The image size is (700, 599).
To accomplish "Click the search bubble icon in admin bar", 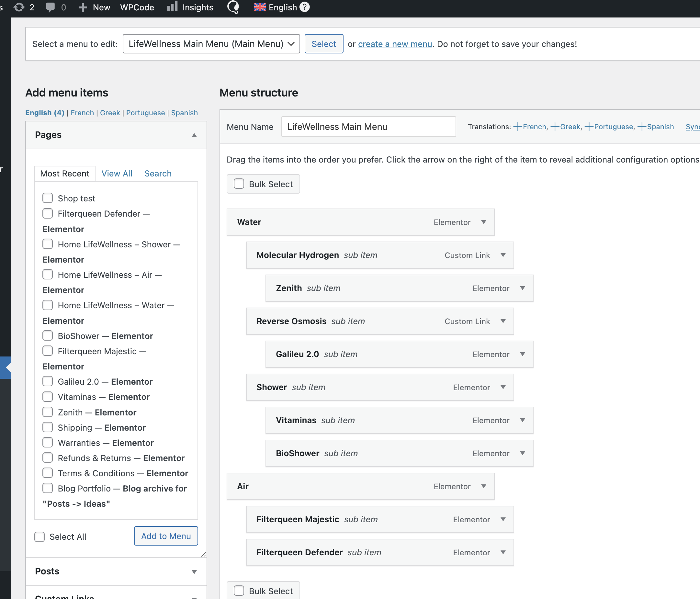I will [x=233, y=7].
